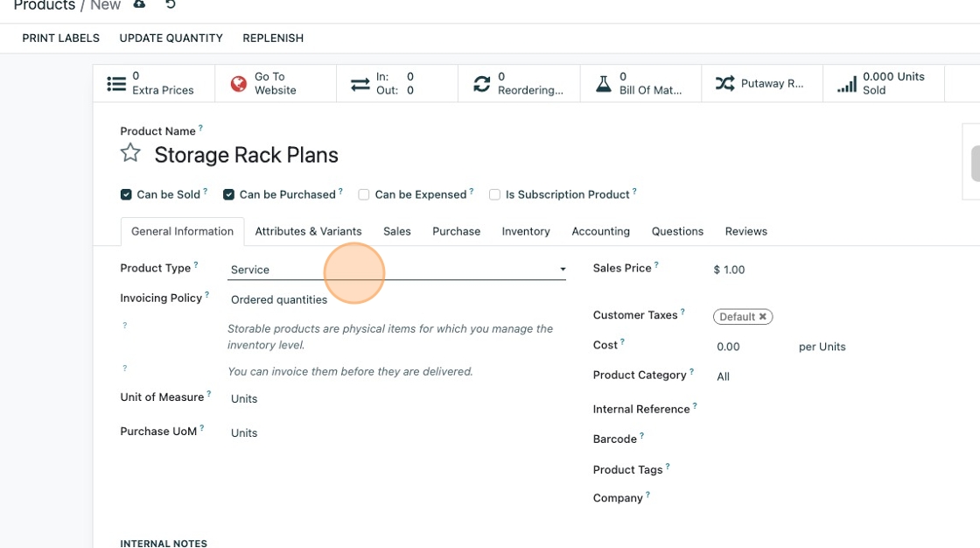Open the Extra Prices stat button
980x548 pixels.
pyautogui.click(x=154, y=83)
